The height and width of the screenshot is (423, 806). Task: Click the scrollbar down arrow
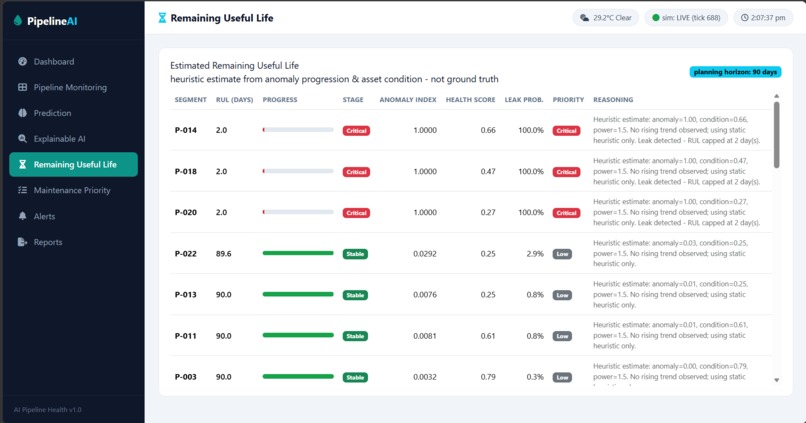click(776, 380)
